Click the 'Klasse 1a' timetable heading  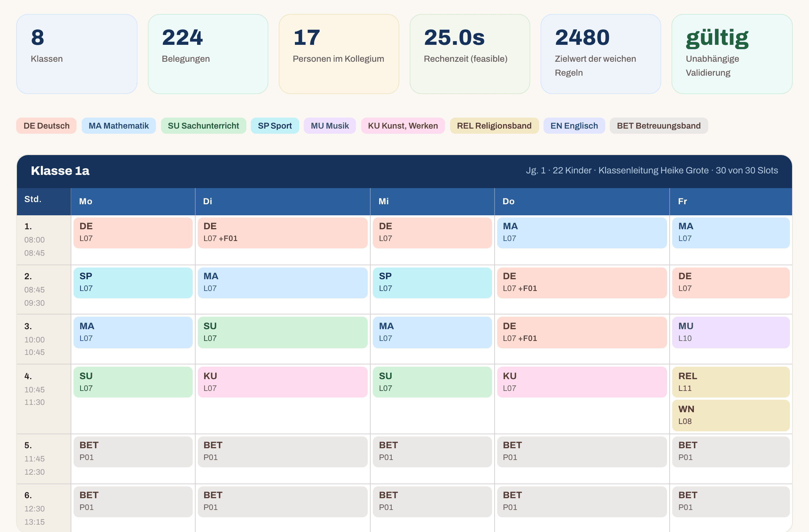tap(60, 170)
